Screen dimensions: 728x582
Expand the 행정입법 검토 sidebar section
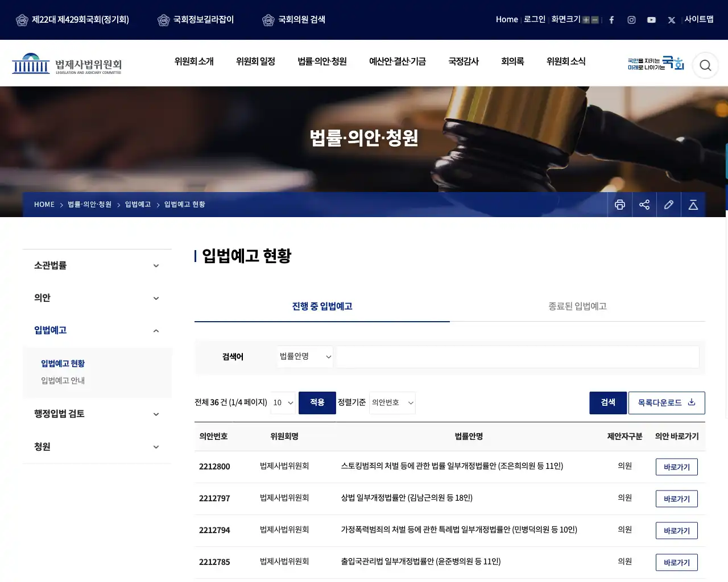pyautogui.click(x=97, y=414)
